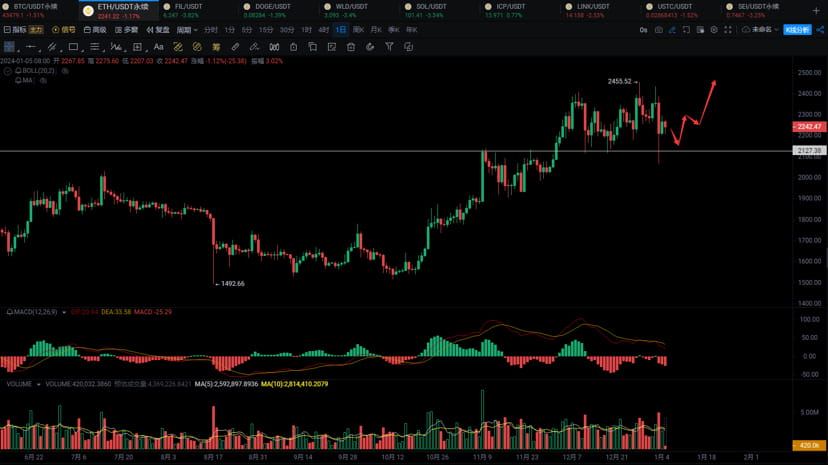Toggle the lock drawings icon
The width and height of the screenshot is (828, 465).
click(294, 47)
